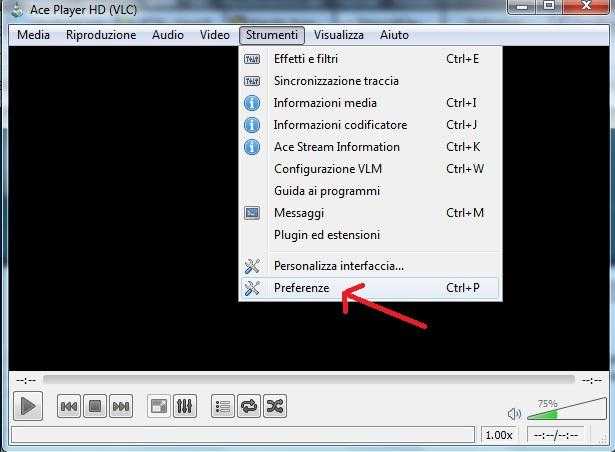This screenshot has width=615, height=452.
Task: Click the remaining time label at right
Action: tap(591, 380)
